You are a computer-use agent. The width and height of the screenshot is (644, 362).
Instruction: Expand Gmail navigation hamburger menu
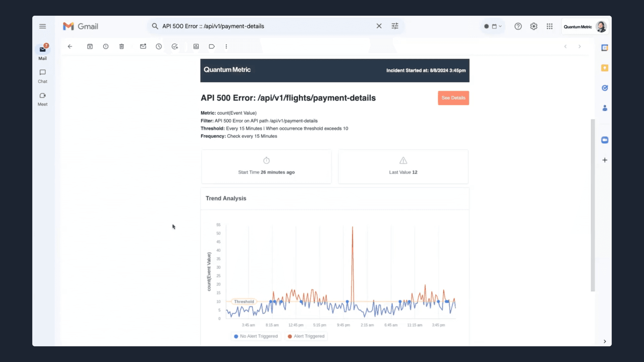tap(43, 26)
